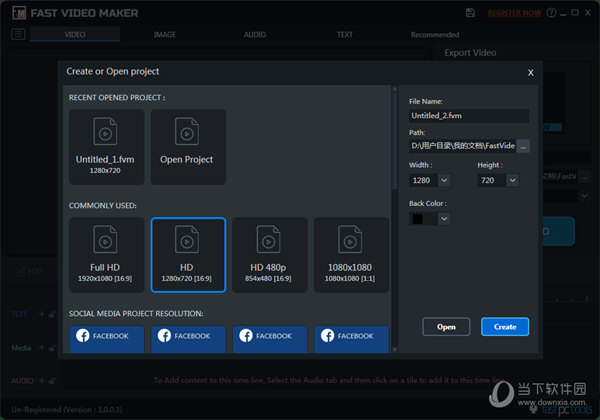The width and height of the screenshot is (600, 420).
Task: Click the first Facebook resolution tile
Action: (x=106, y=339)
